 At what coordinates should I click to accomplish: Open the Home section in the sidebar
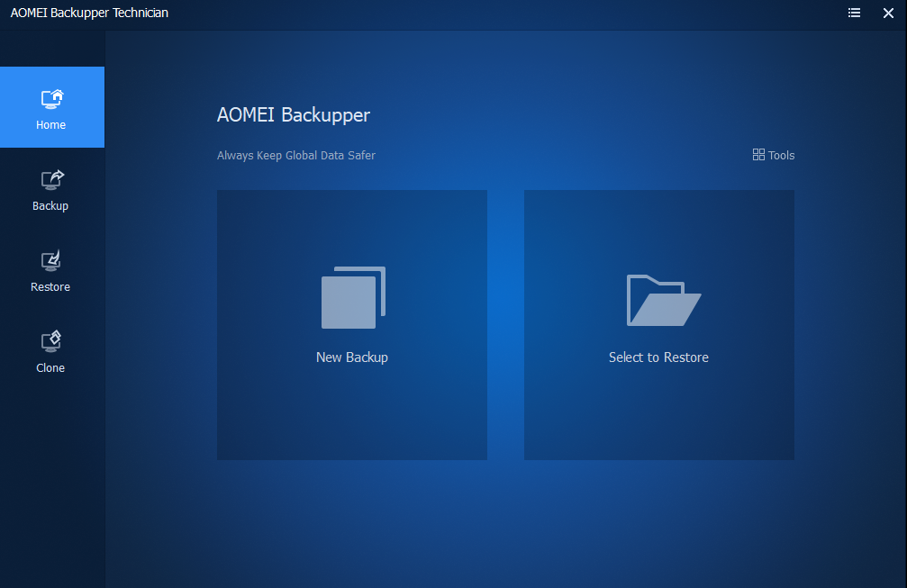(52, 107)
